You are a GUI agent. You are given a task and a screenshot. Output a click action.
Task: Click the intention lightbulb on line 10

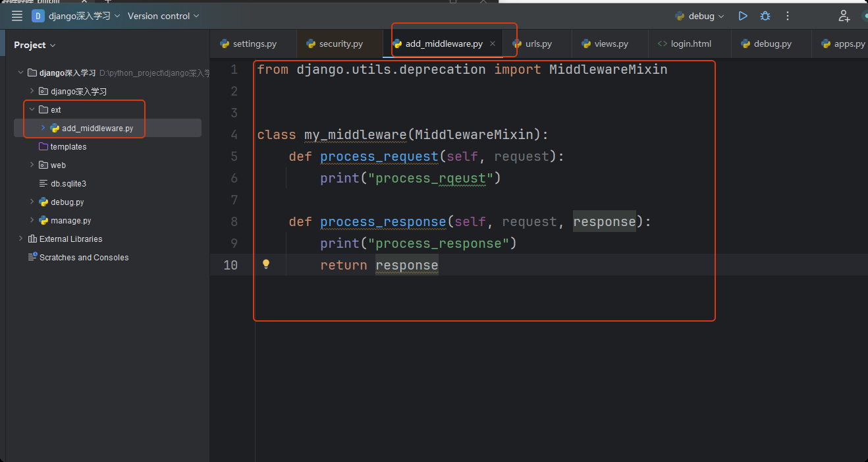coord(266,264)
